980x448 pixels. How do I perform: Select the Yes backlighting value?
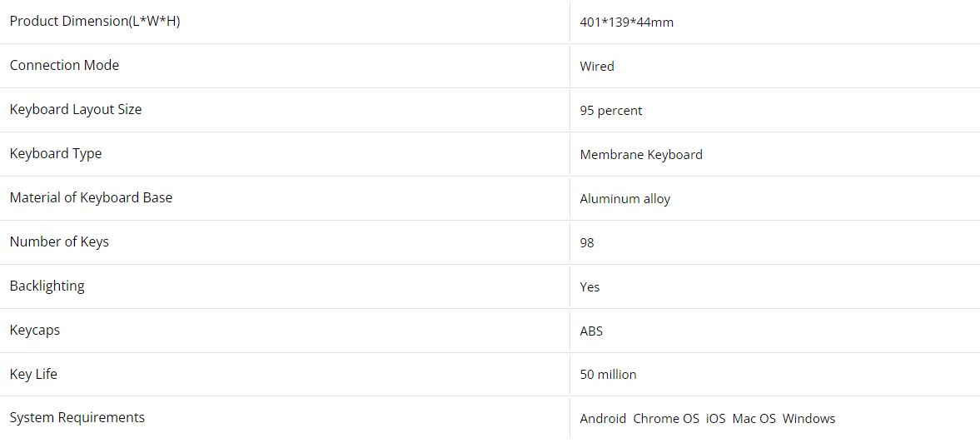click(589, 287)
